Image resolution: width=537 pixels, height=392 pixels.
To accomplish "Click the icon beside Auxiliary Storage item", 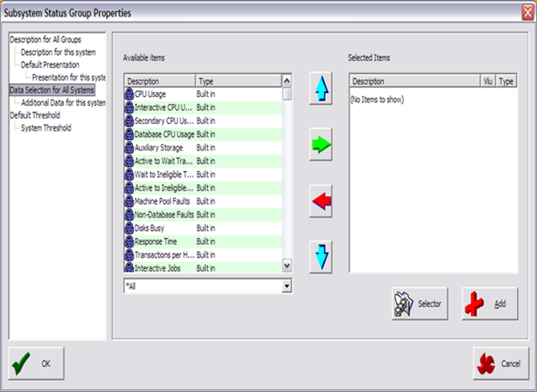I will click(129, 148).
